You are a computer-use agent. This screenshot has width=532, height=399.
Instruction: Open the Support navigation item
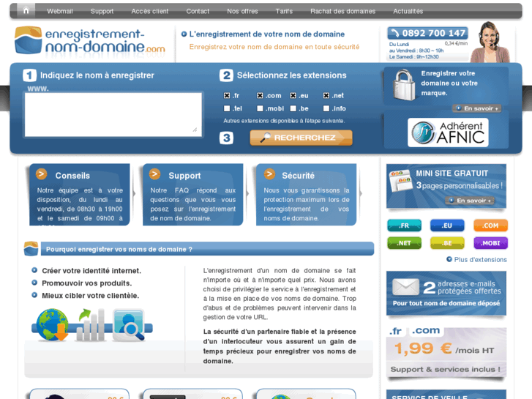point(102,11)
